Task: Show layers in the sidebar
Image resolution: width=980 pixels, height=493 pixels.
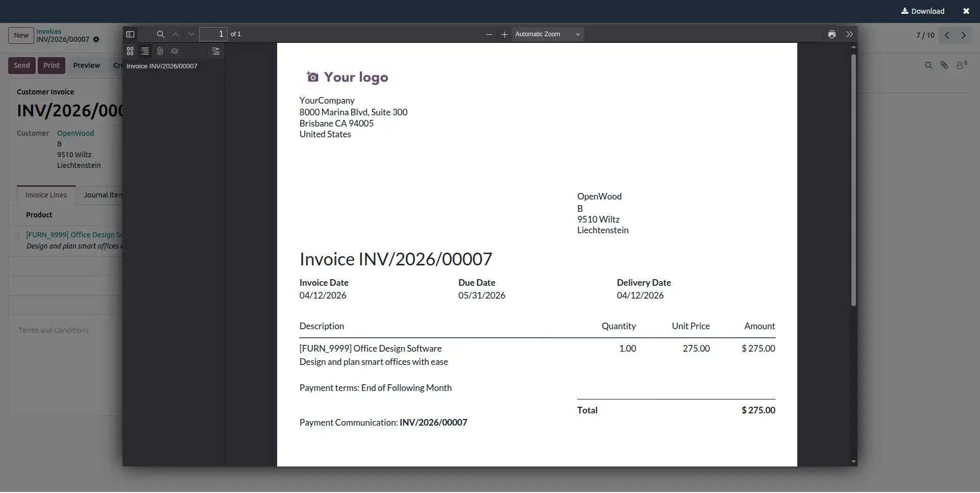Action: pos(175,51)
